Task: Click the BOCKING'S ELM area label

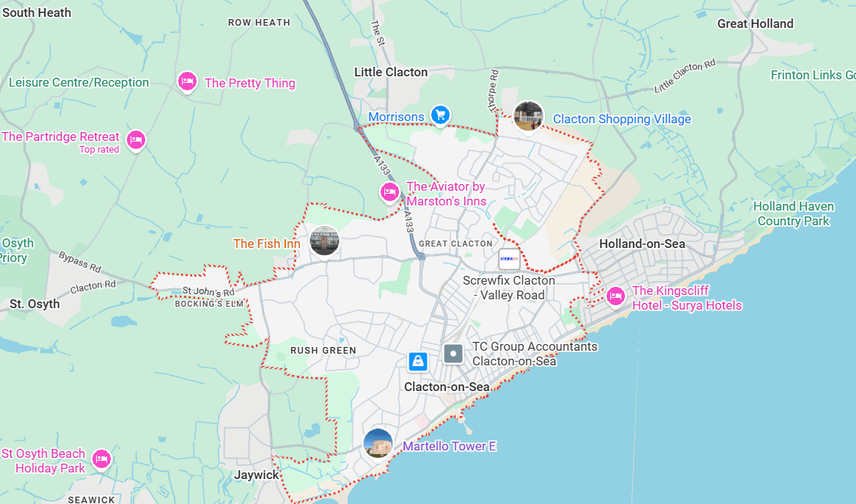Action: coord(209,304)
